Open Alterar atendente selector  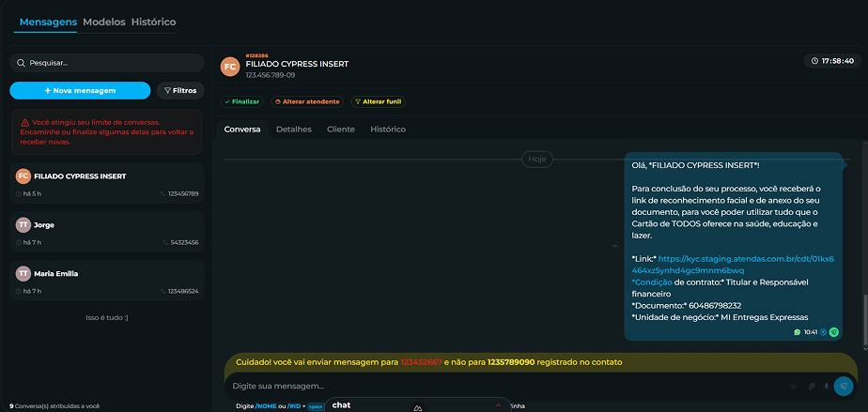[x=307, y=101]
